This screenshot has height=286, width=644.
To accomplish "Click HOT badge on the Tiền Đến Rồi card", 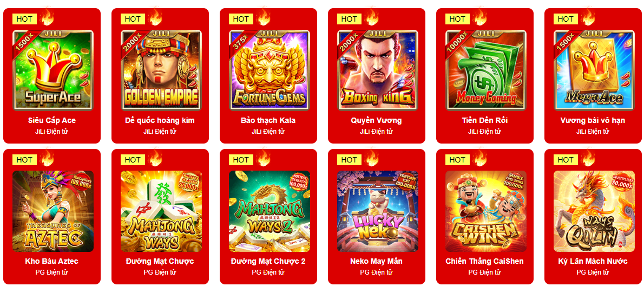I will point(457,19).
